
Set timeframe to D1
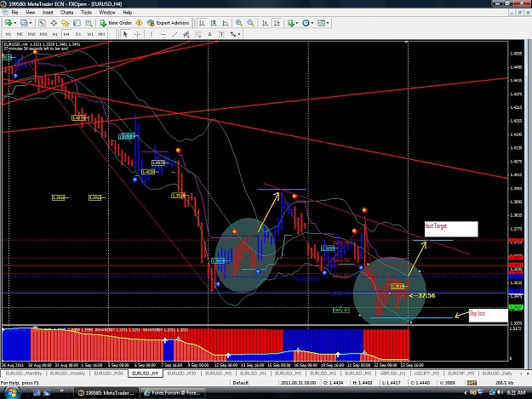tap(78, 34)
